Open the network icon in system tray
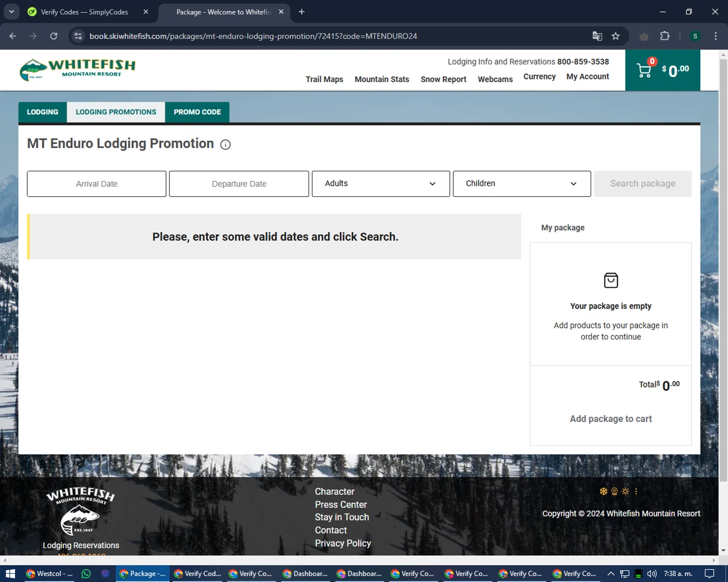The height and width of the screenshot is (582, 728). [x=625, y=574]
